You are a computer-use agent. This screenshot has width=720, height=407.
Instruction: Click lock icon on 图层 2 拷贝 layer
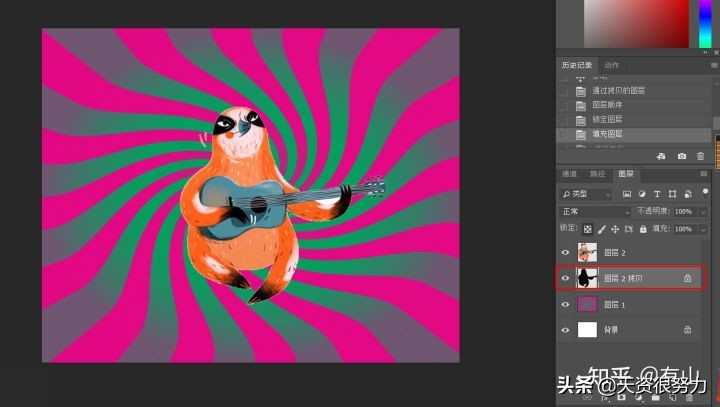click(687, 278)
